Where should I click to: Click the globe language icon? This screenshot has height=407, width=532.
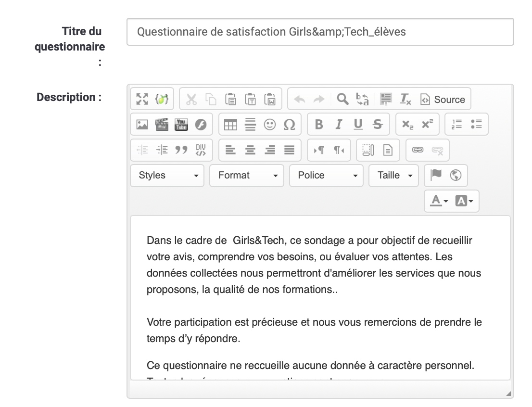click(456, 175)
